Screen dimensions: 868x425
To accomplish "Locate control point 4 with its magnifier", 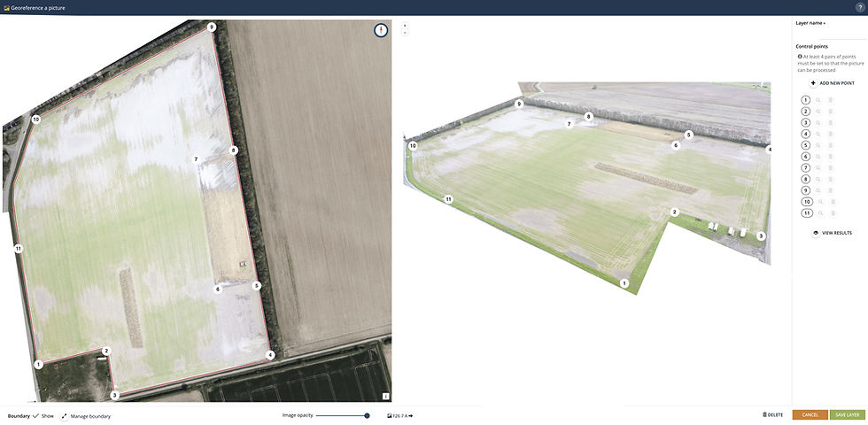I will tap(818, 134).
